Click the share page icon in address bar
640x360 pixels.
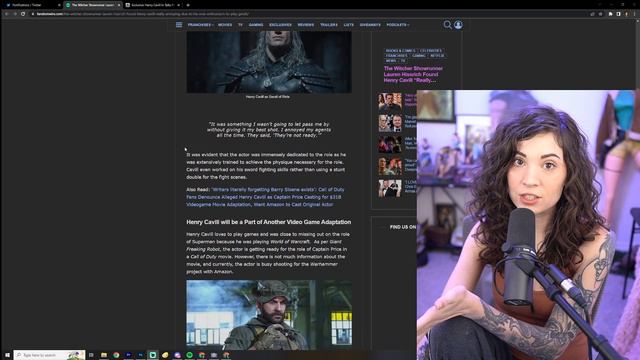point(592,14)
